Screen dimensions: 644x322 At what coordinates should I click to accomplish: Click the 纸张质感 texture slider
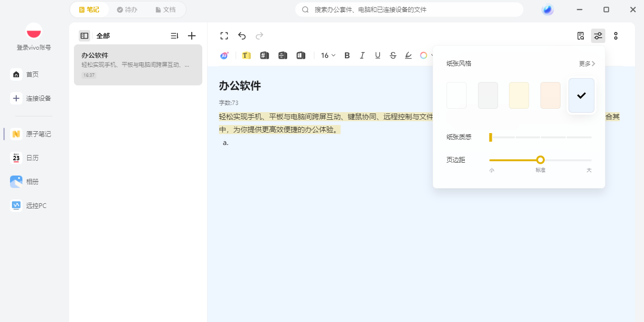pos(540,137)
